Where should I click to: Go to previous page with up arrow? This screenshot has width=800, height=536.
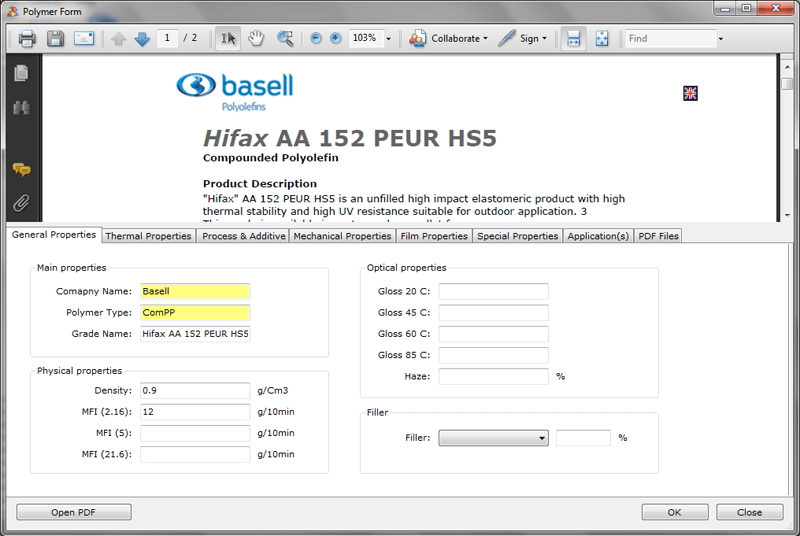(118, 39)
